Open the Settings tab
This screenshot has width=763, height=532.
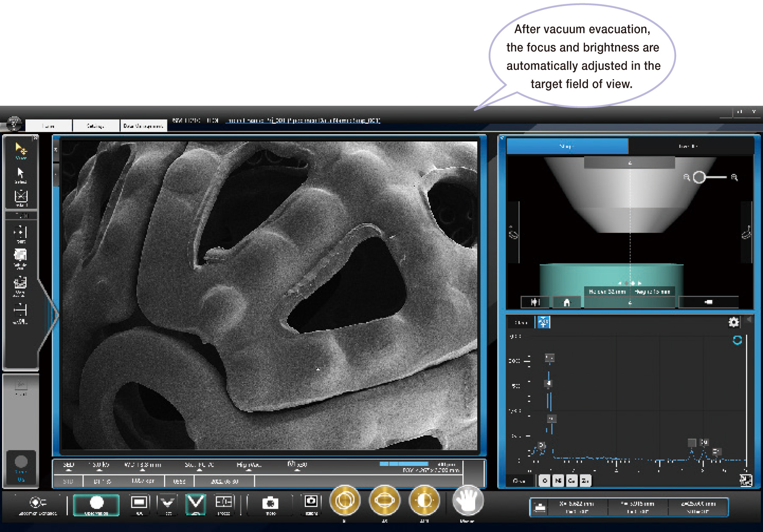click(96, 126)
